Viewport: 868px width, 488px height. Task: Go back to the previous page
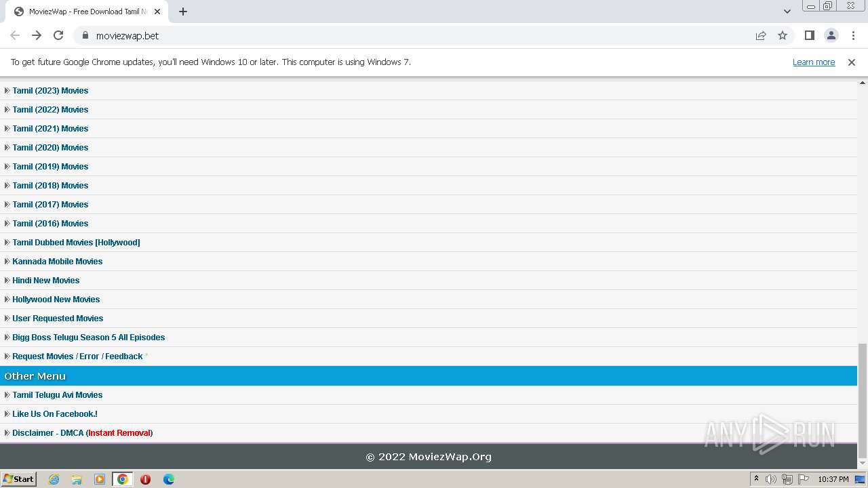click(15, 35)
